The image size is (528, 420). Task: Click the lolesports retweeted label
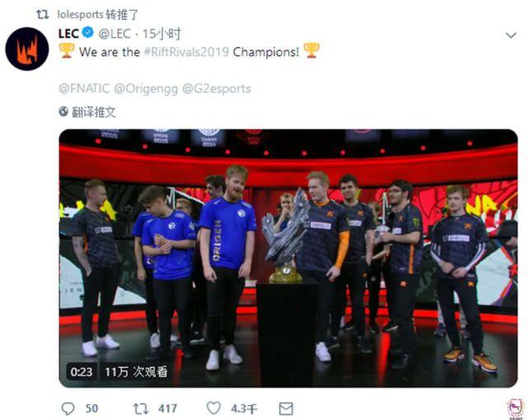pos(98,15)
